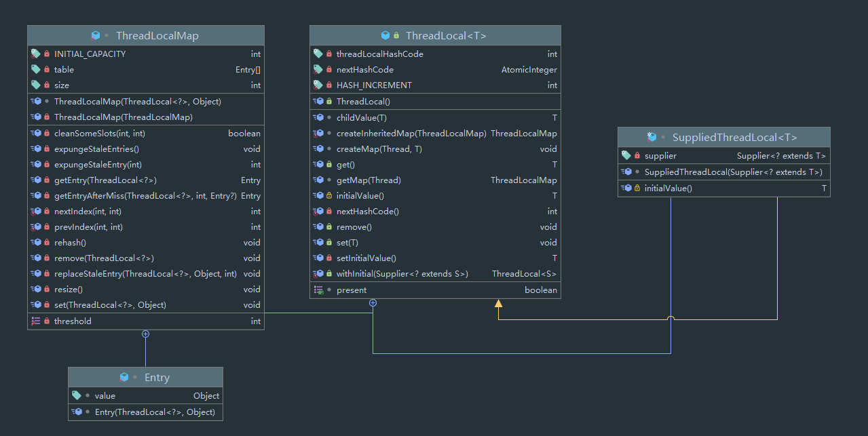Click inner-class plus connector below ThreadLocal

pos(373,303)
